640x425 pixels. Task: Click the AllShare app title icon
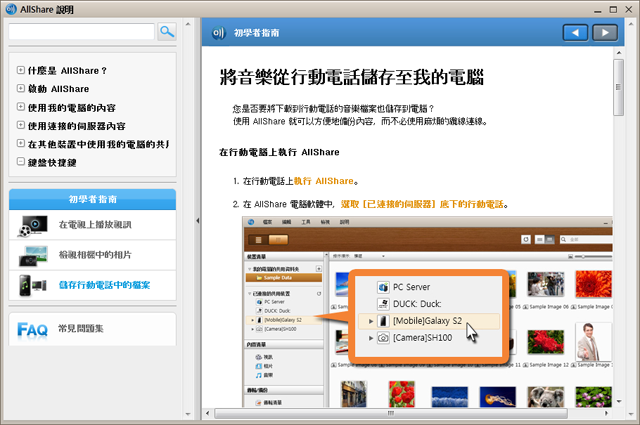click(11, 9)
